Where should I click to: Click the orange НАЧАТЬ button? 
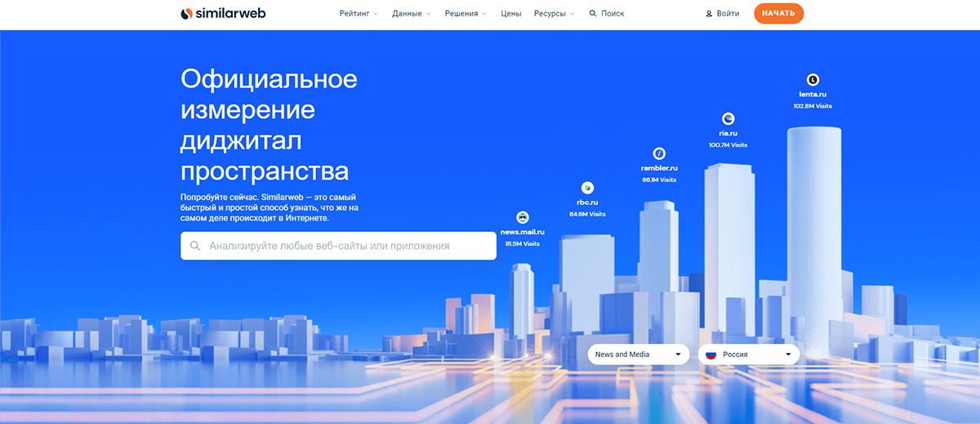pos(778,14)
